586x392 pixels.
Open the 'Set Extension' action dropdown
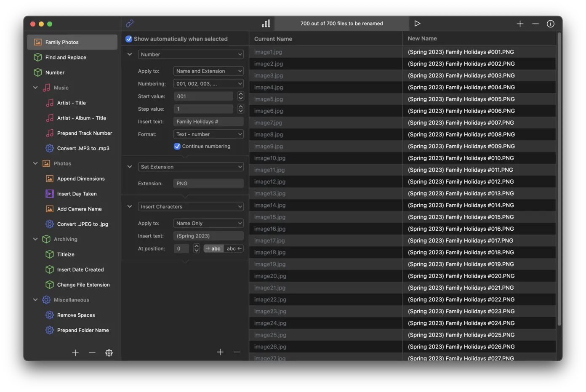[190, 167]
